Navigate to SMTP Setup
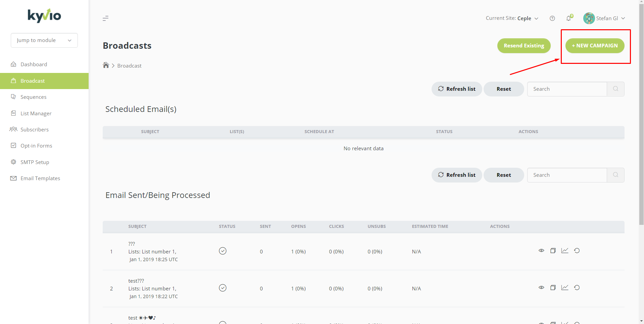This screenshot has width=644, height=324. click(x=44, y=162)
